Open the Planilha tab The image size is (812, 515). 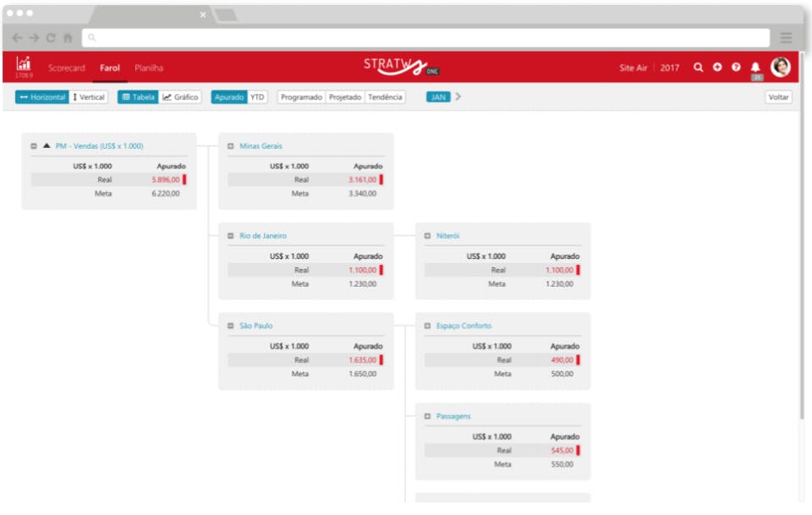(x=149, y=68)
